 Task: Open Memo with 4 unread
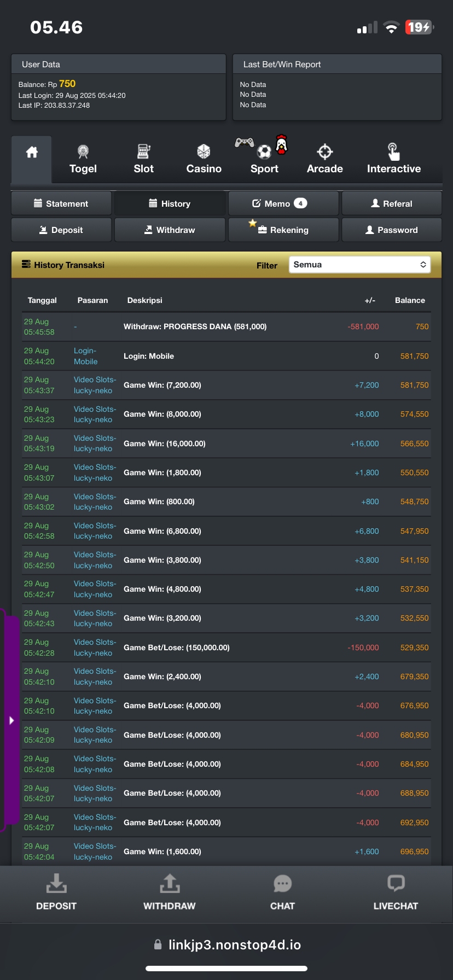pos(283,203)
